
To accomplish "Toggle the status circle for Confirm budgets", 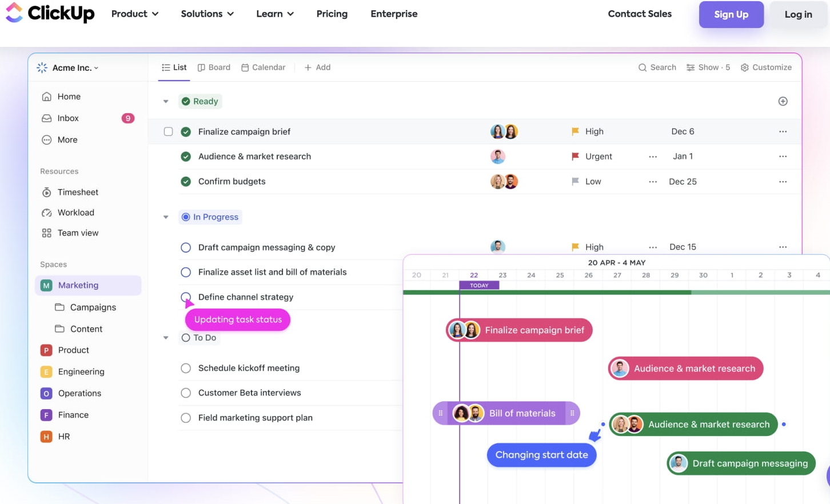I will 186,182.
